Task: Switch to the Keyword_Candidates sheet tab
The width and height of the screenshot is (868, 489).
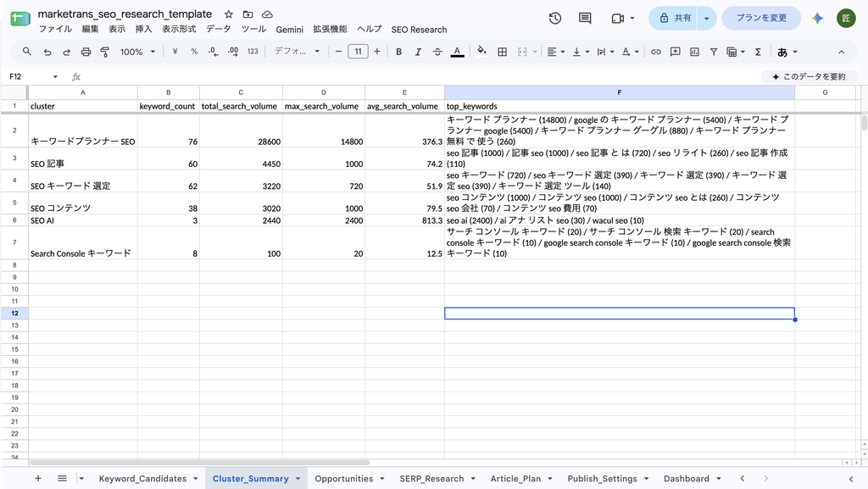Action: pyautogui.click(x=142, y=479)
